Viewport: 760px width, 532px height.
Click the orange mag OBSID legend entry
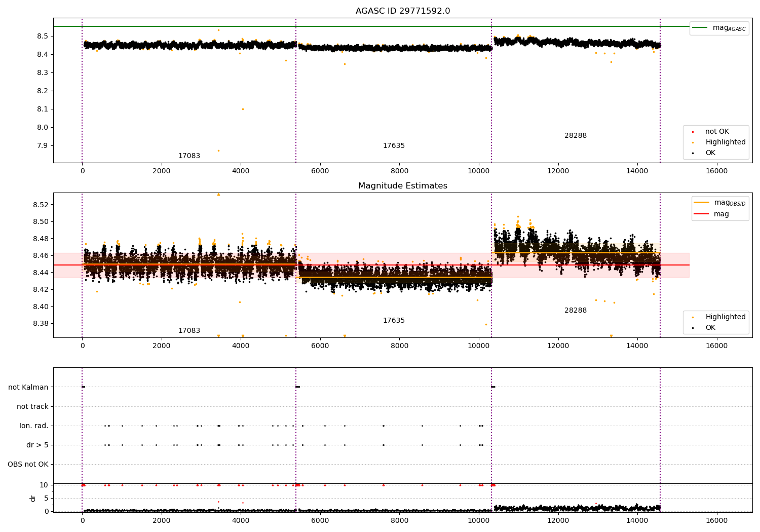click(719, 203)
